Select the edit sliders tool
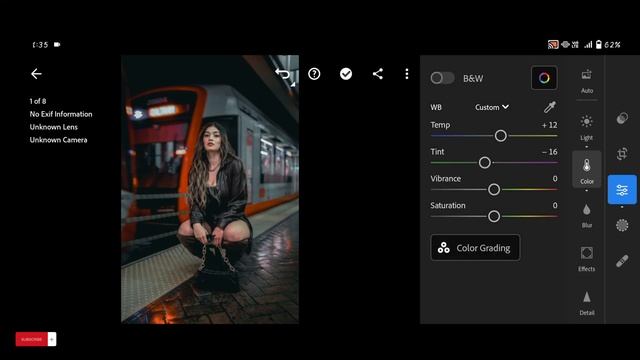 point(622,190)
